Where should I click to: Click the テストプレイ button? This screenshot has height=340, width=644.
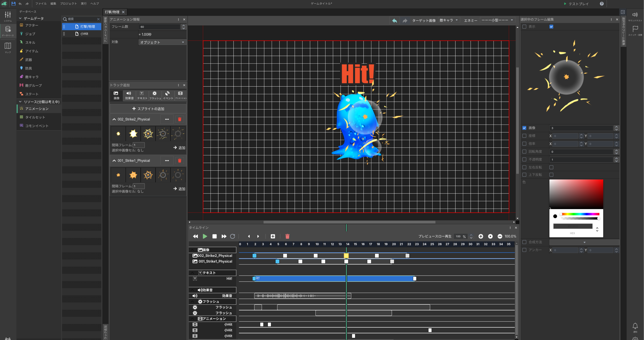click(576, 4)
